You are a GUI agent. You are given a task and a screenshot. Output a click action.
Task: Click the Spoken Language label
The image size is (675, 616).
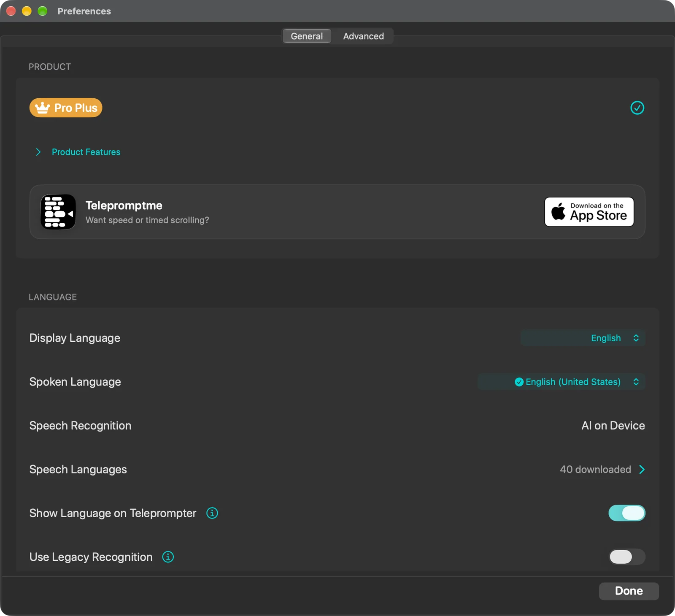[x=75, y=382]
